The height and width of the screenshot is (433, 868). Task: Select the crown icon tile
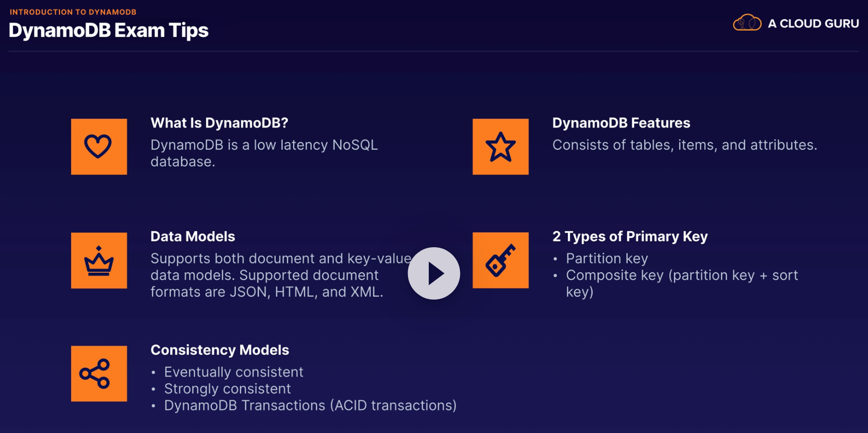tap(99, 260)
